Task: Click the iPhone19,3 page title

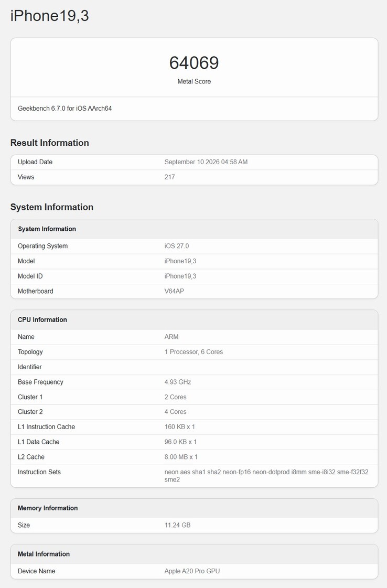Action: (49, 16)
